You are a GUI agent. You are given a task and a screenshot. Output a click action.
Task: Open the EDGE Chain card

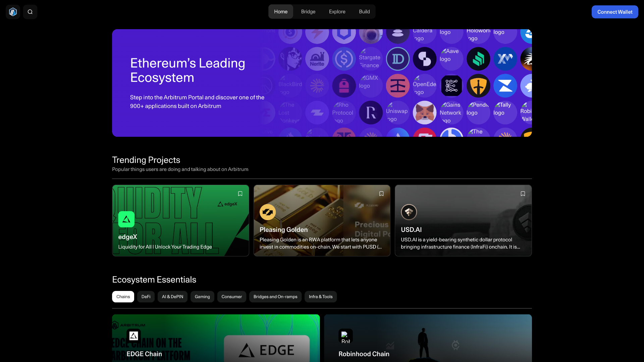(216, 338)
